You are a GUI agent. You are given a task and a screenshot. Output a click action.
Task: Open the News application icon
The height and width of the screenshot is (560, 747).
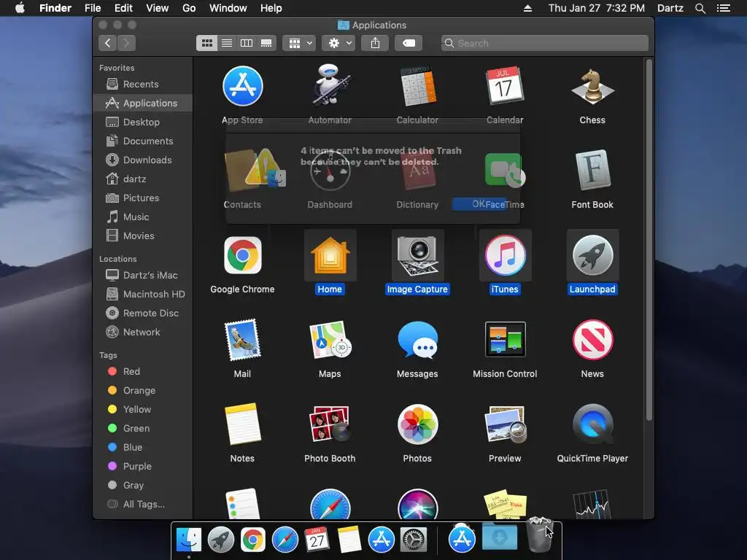click(x=592, y=340)
